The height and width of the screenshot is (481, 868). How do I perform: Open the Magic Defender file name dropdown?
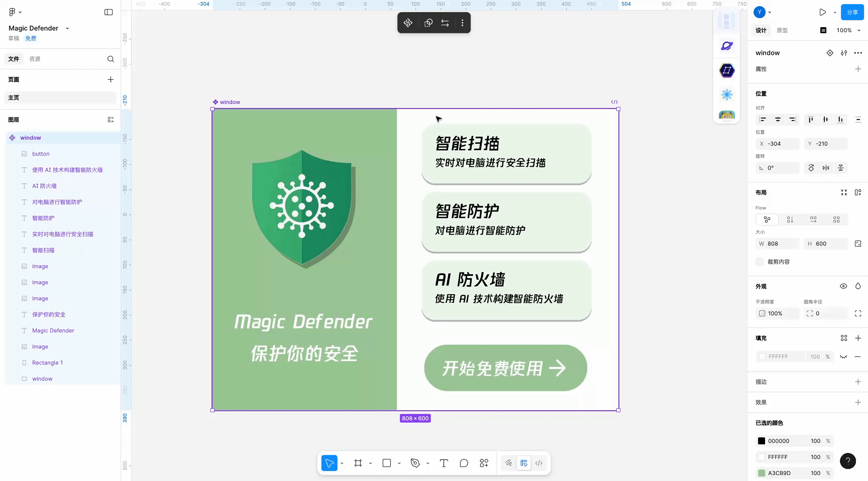click(67, 28)
